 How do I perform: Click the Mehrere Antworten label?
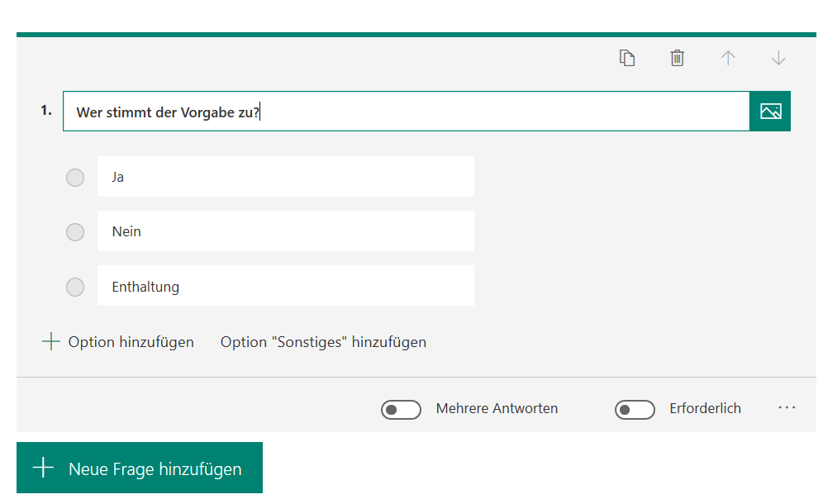tap(497, 408)
